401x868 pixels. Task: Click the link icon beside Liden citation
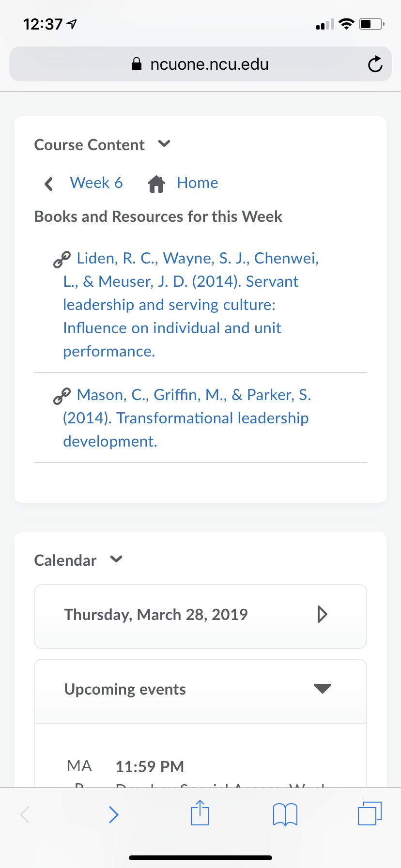coord(62,260)
